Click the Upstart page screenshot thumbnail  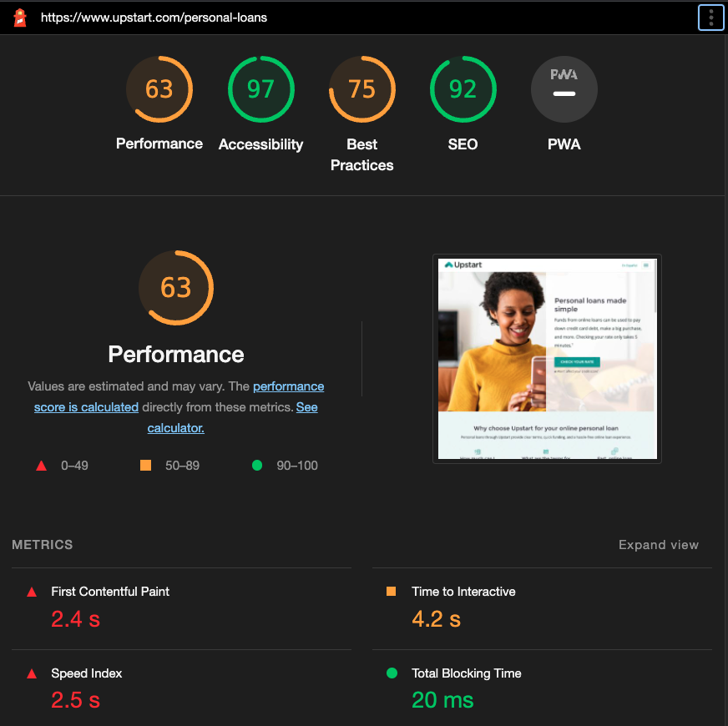point(547,358)
